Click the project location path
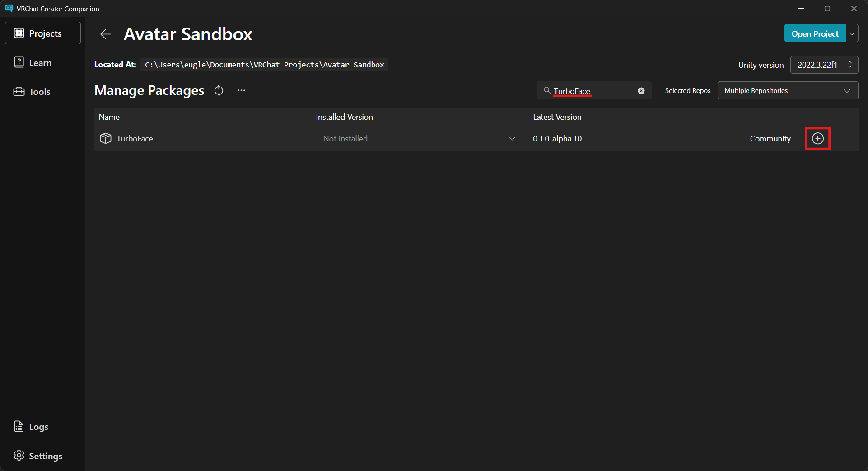 pos(264,65)
